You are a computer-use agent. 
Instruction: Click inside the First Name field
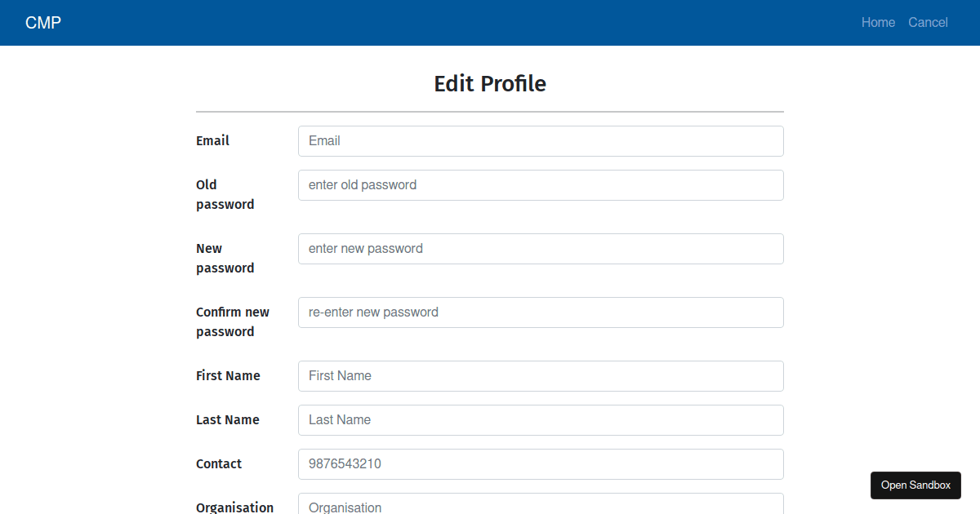coord(541,375)
